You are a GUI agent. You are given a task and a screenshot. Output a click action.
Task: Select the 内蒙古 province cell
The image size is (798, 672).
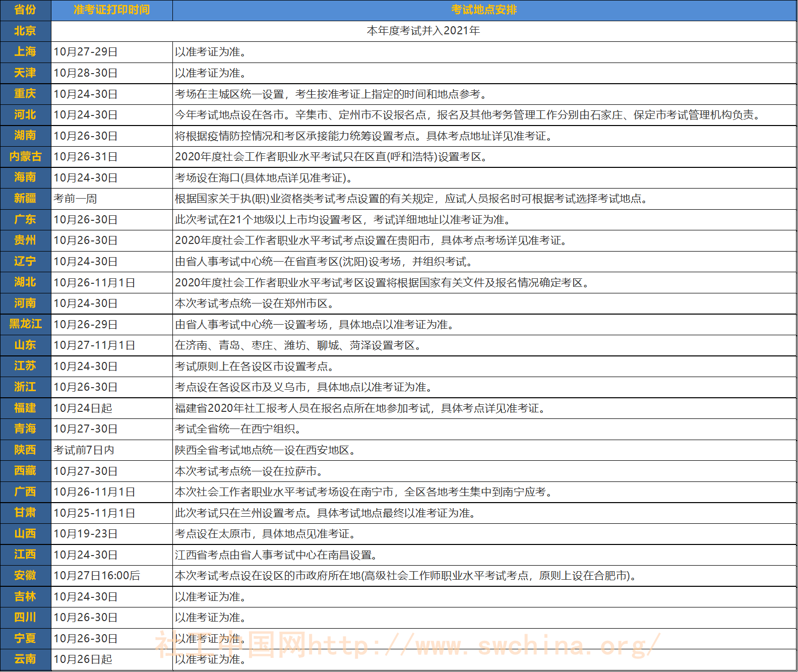pyautogui.click(x=25, y=157)
